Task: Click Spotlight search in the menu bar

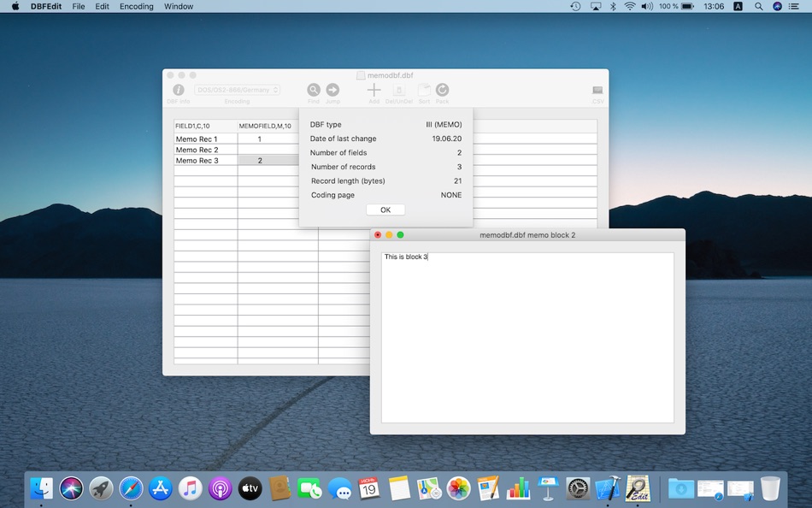Action: 758,6
